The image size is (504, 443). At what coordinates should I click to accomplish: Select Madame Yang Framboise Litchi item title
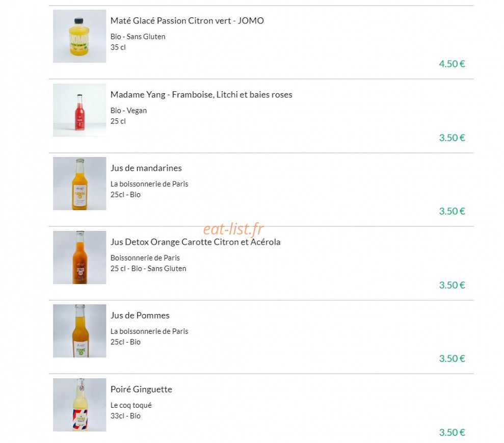pos(201,95)
